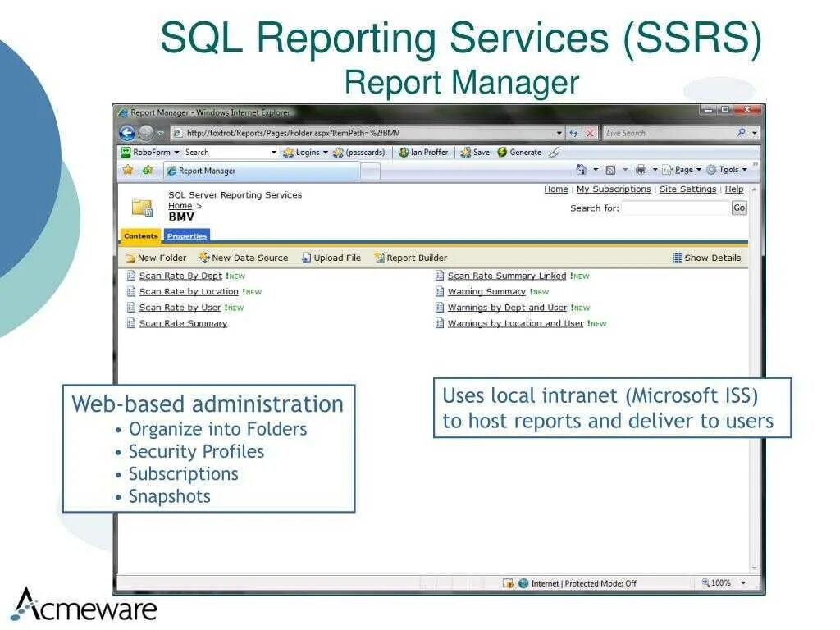840x630 pixels.
Task: Open RoboForm passcards
Action: pos(363,152)
